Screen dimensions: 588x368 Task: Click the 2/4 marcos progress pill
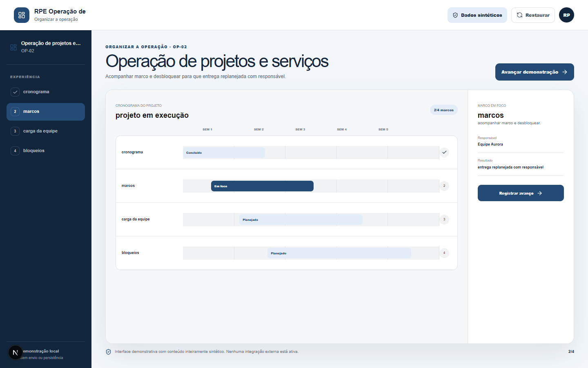(x=444, y=110)
